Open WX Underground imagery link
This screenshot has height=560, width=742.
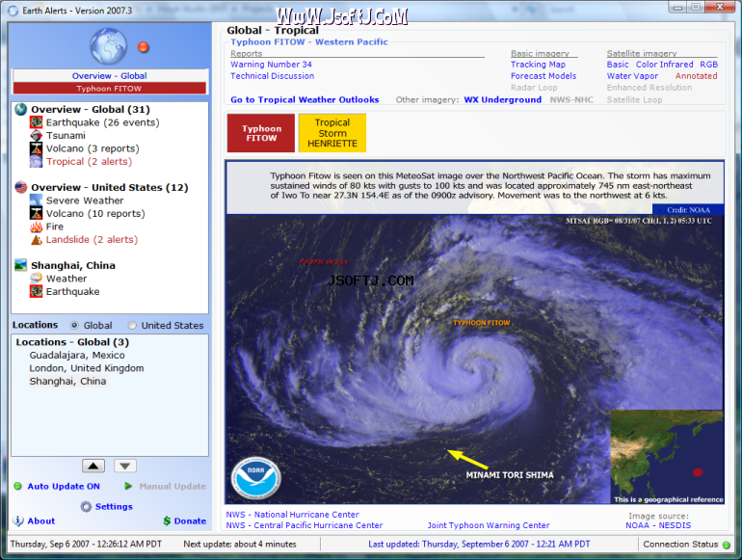coord(503,100)
